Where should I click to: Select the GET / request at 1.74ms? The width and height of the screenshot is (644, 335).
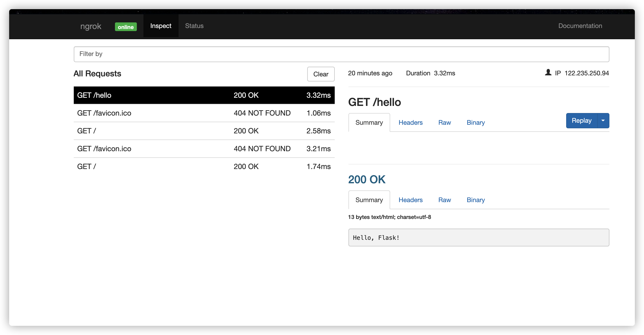coord(204,166)
